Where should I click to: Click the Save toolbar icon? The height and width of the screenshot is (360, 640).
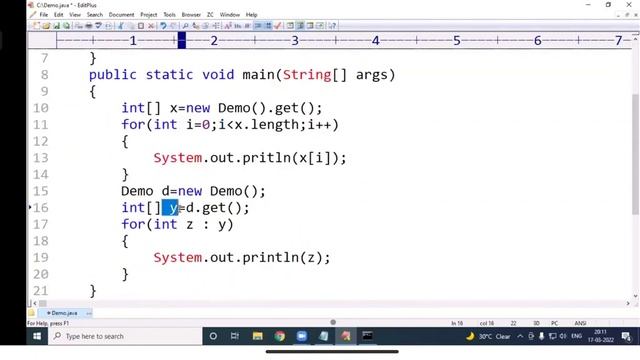coord(56,26)
